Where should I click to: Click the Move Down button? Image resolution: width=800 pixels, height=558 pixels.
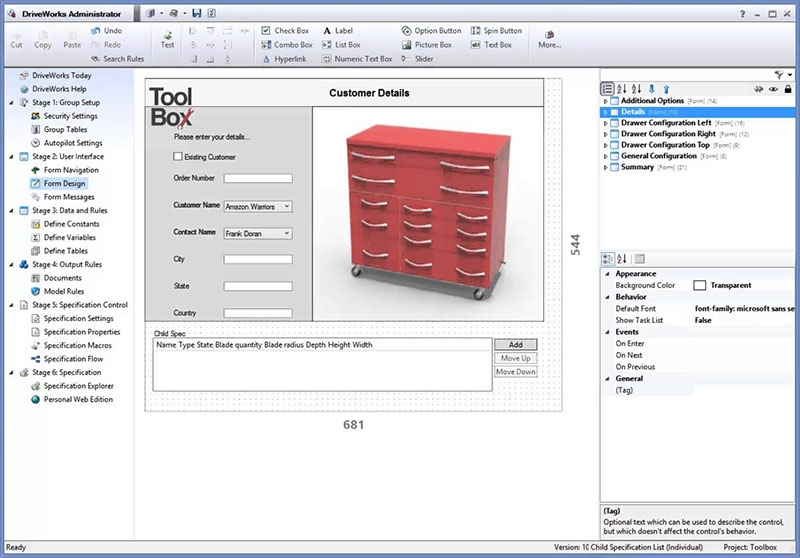click(515, 372)
